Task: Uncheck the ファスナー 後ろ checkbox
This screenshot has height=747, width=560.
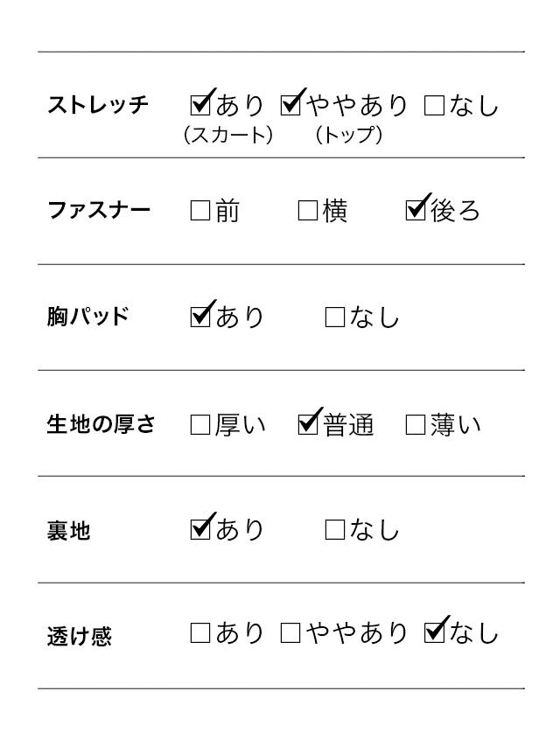Action: click(416, 211)
